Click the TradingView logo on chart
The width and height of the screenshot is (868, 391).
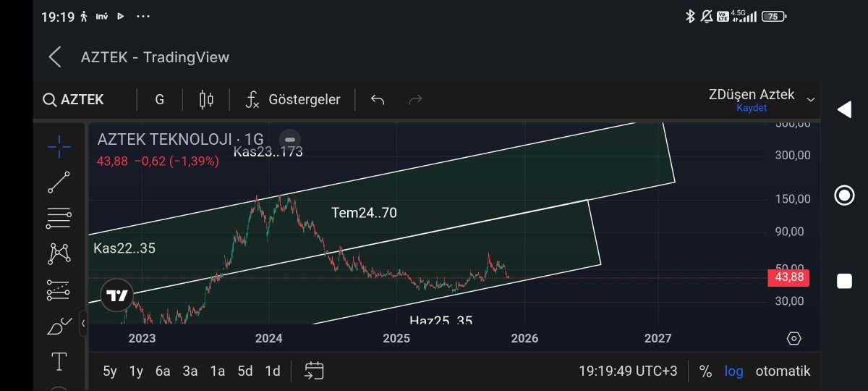117,295
